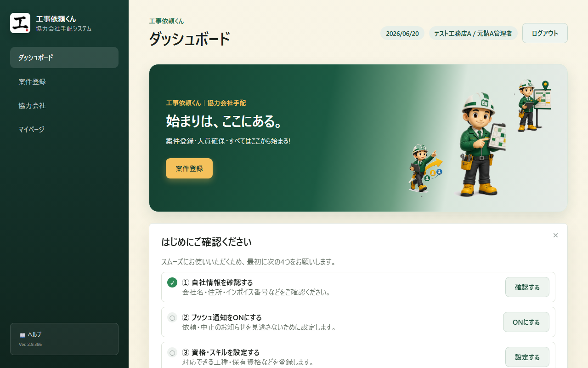Open ダッシュボード in the sidebar
Screen dimensions: 588x368
coord(64,57)
